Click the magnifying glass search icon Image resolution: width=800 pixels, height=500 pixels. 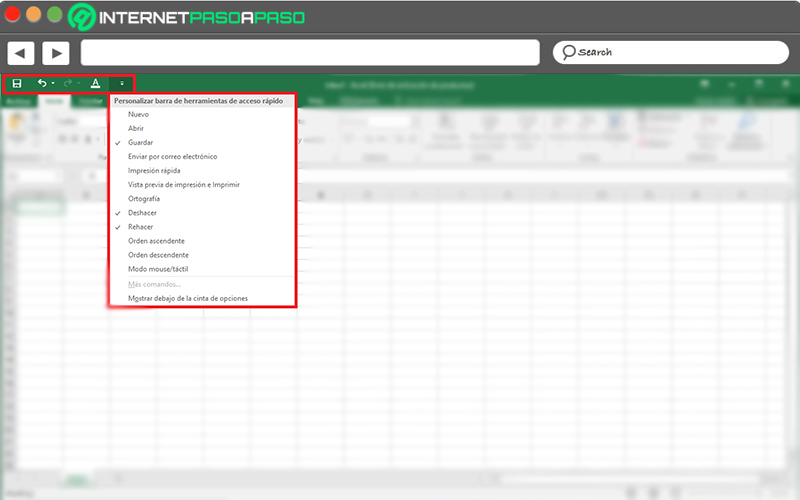click(568, 52)
